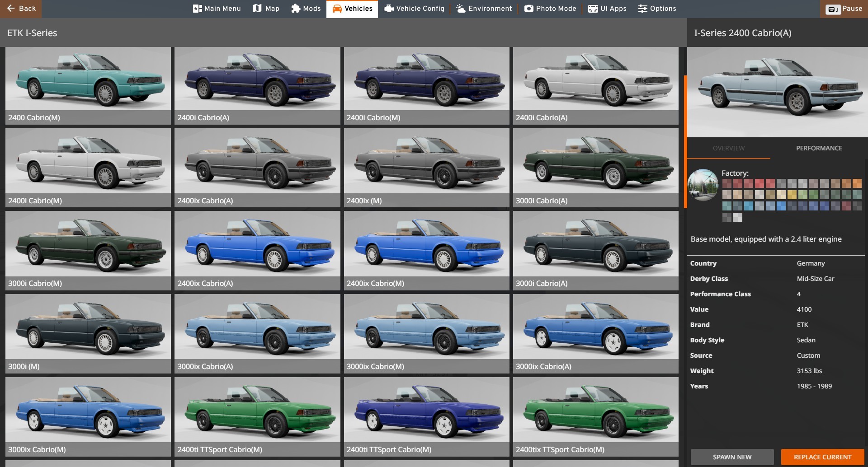The image size is (868, 467).
Task: Click the Body Style value Sedan
Action: click(x=806, y=340)
